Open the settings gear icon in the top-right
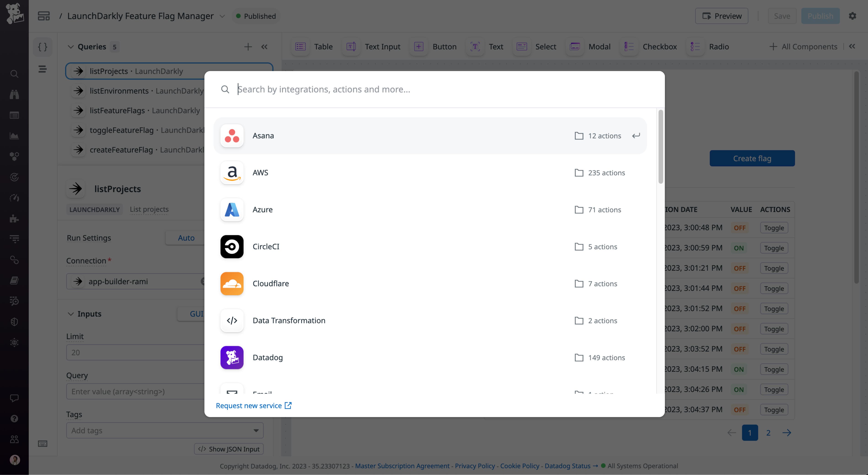868x475 pixels. [x=853, y=16]
